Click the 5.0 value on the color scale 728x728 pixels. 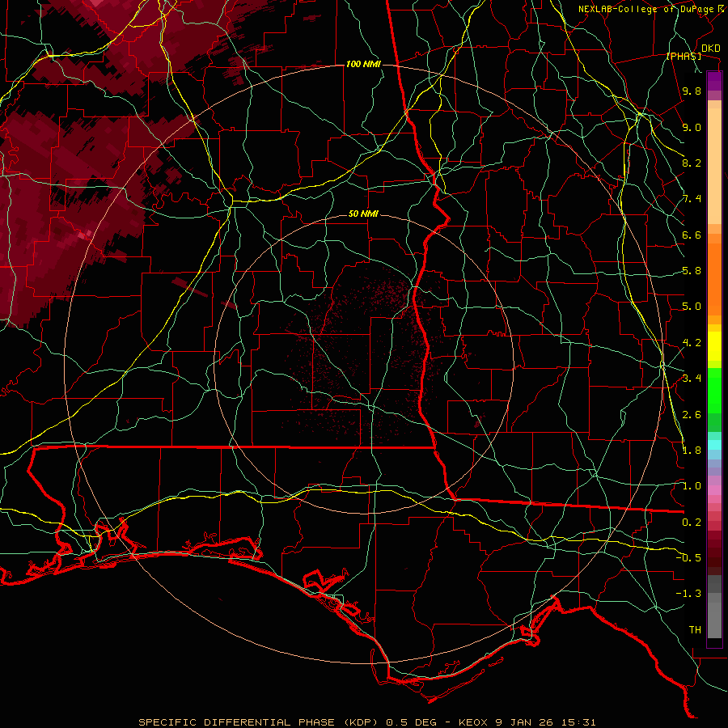tap(692, 307)
